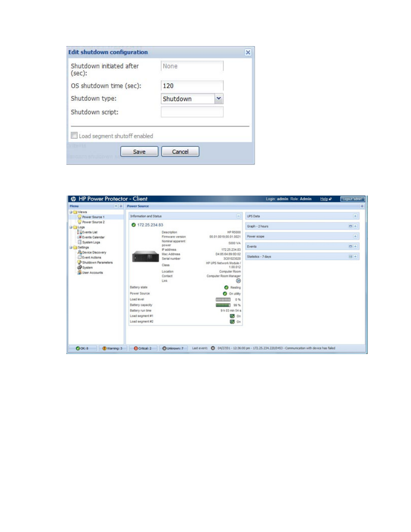Filter by Warning: 3 status
This screenshot has height=532, width=411.
pos(112,348)
